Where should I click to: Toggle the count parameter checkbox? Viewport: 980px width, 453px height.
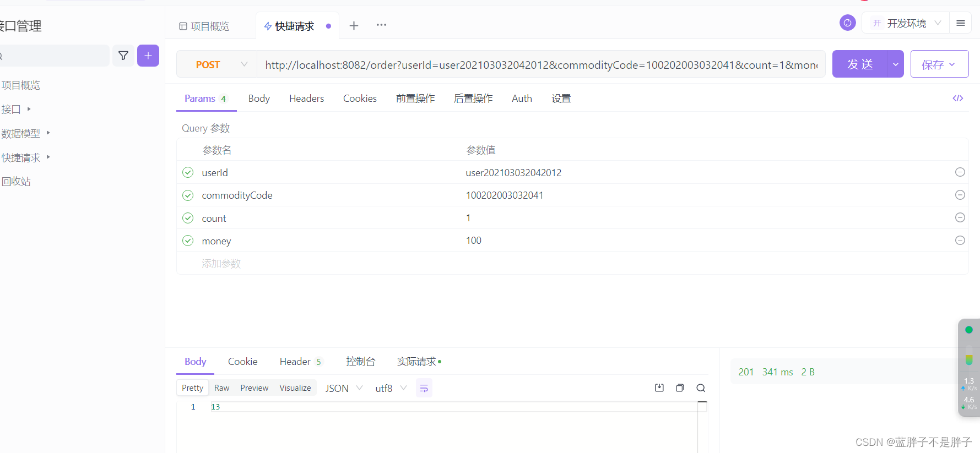[188, 218]
